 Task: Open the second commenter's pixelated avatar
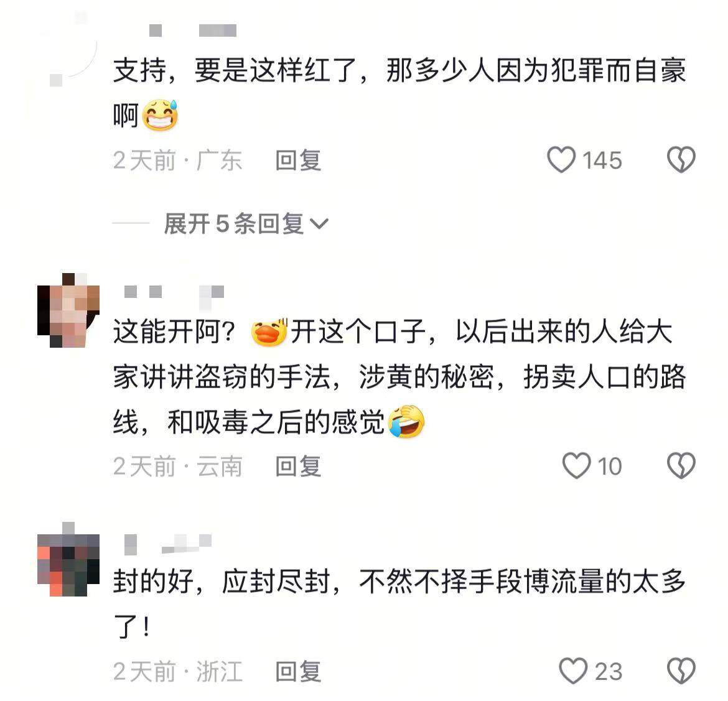[68, 310]
